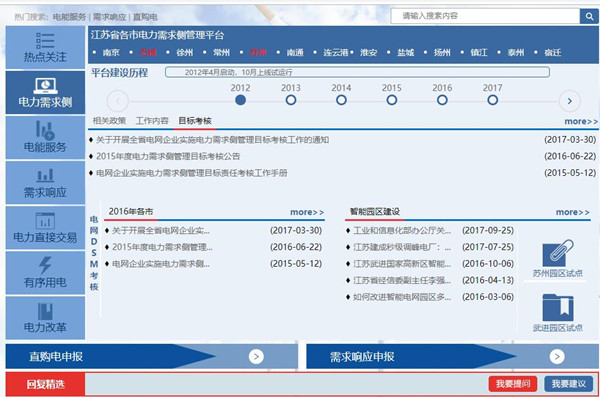Click the 我要提问 red button

(x=513, y=384)
